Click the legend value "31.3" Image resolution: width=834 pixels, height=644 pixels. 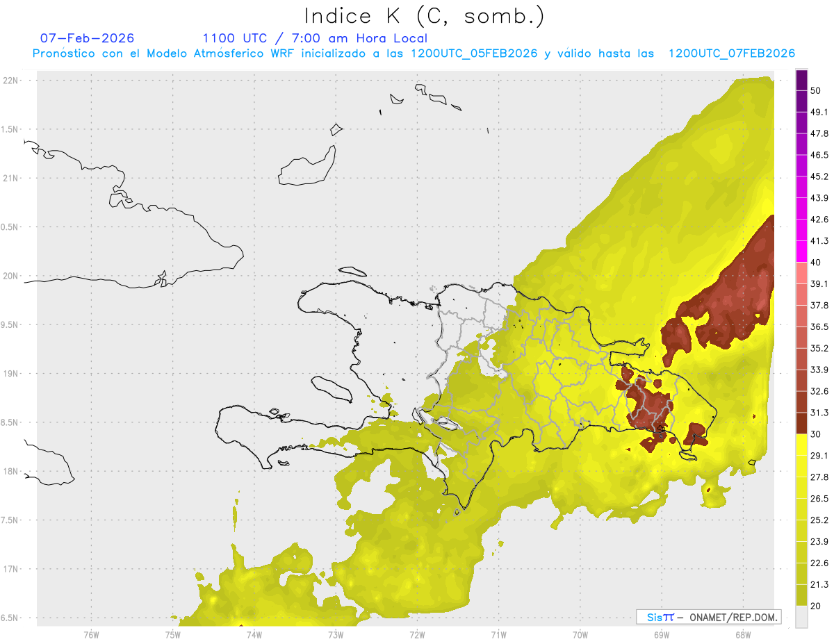pos(819,413)
